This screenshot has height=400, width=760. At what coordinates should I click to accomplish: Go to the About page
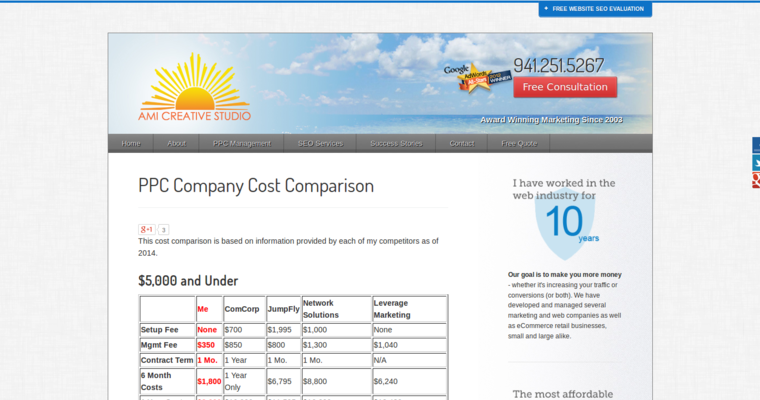pos(176,143)
